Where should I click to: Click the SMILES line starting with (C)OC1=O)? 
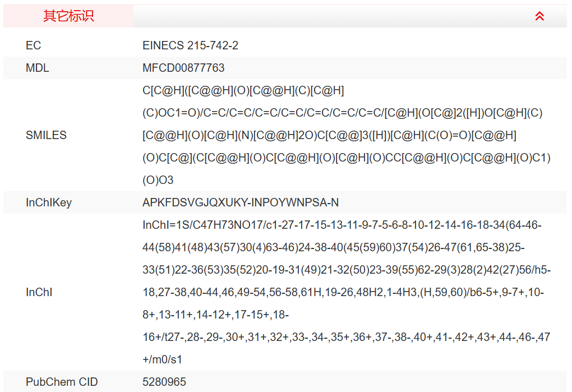coord(342,113)
